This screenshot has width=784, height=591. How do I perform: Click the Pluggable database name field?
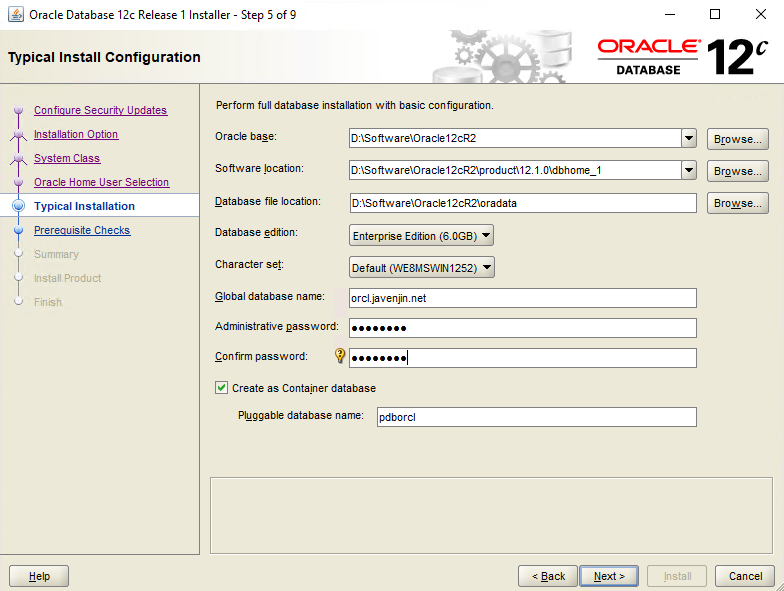[536, 417]
